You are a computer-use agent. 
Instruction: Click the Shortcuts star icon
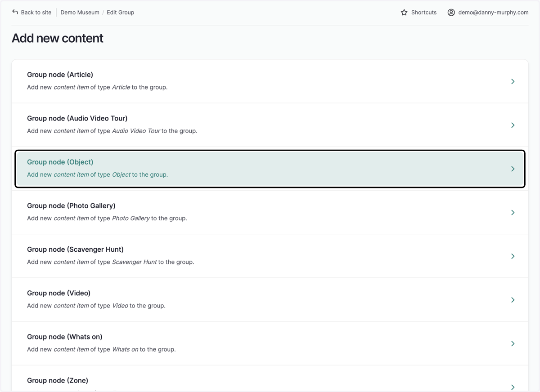(x=404, y=13)
